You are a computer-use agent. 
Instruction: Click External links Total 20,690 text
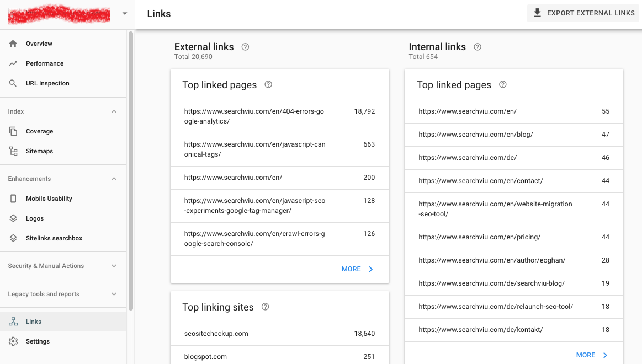pos(193,57)
